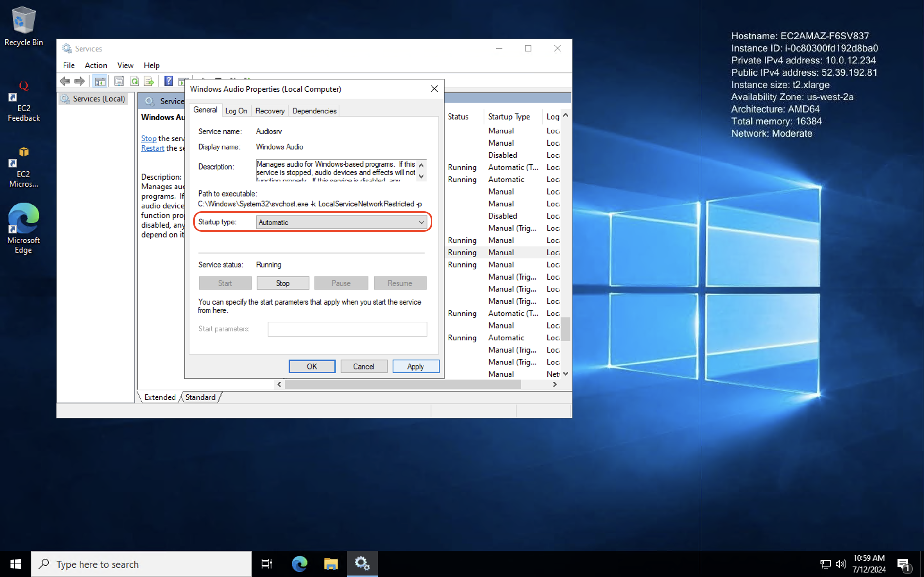Image resolution: width=924 pixels, height=577 pixels.
Task: Switch to the Log On tab
Action: (x=236, y=111)
